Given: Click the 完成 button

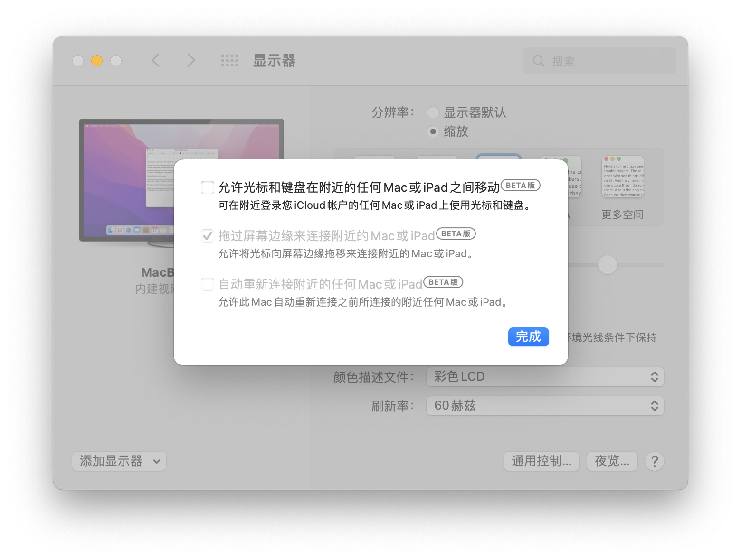Looking at the screenshot, I should 528,337.
